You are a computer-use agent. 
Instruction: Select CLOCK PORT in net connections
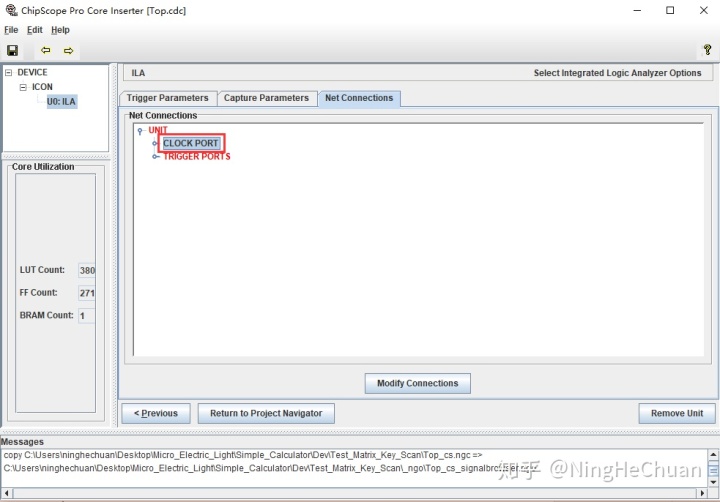pyautogui.click(x=191, y=143)
